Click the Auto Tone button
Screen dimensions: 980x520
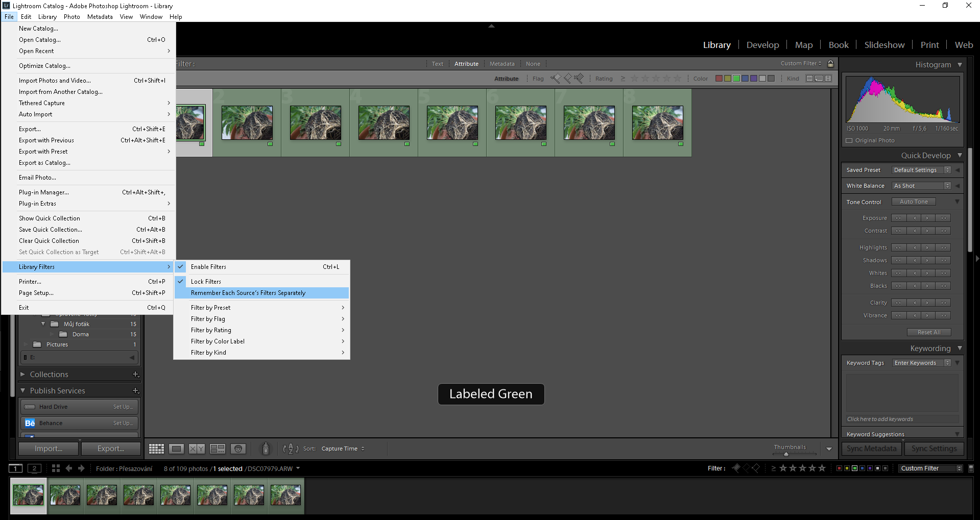coord(913,202)
